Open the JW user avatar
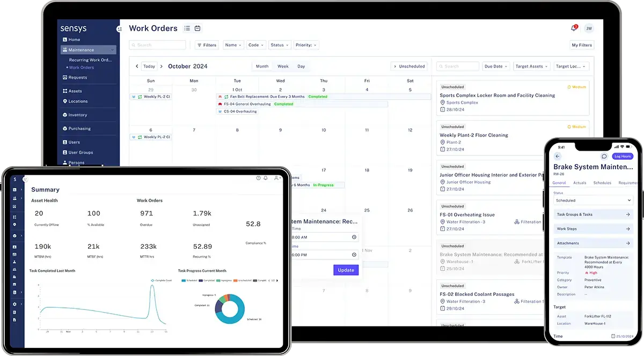 coord(589,28)
